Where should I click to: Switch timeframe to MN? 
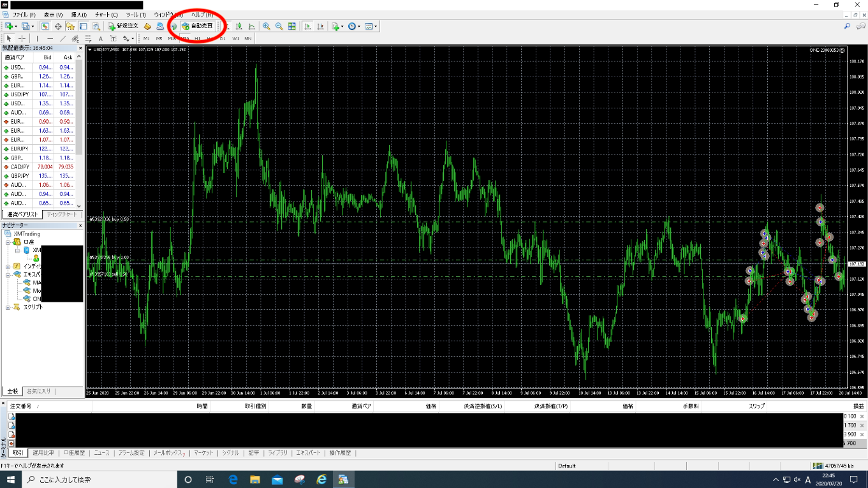coord(247,38)
